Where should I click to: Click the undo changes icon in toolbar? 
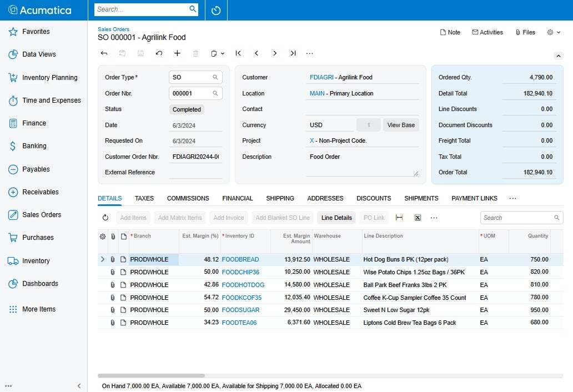[x=159, y=53]
